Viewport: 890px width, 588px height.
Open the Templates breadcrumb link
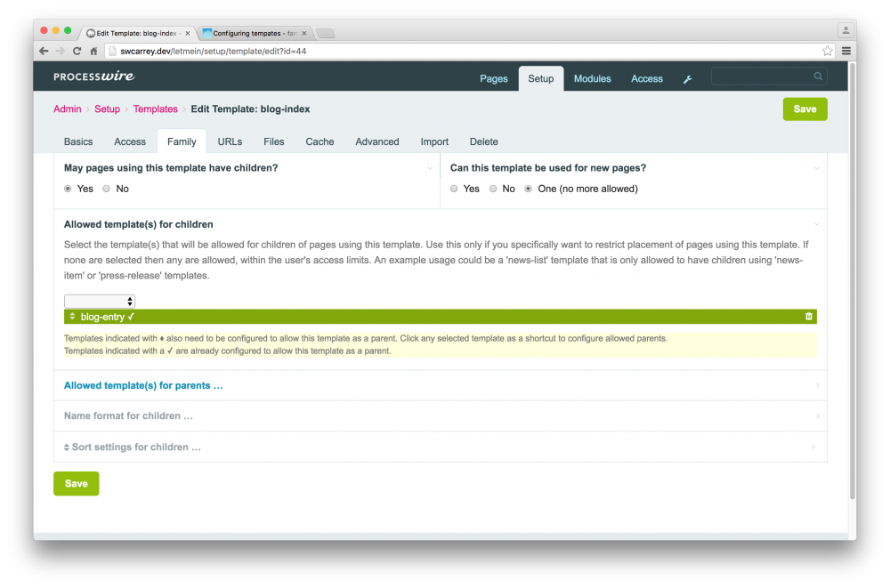(155, 109)
